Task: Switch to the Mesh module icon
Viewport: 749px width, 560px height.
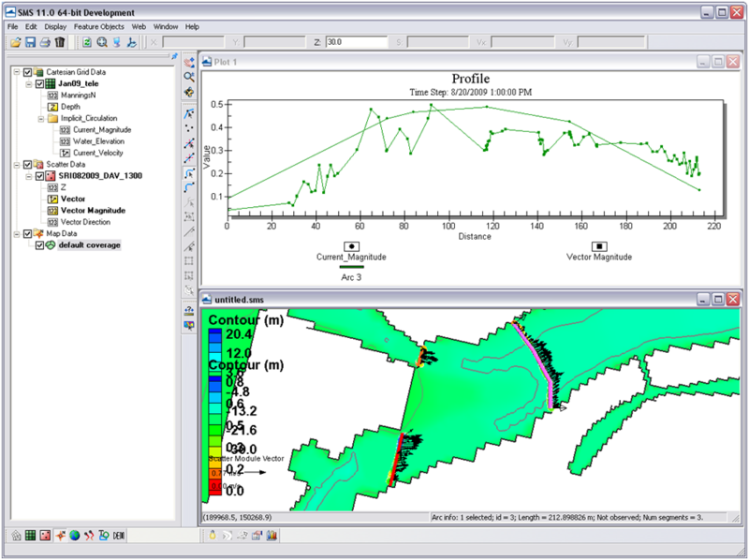Action: pos(16,536)
